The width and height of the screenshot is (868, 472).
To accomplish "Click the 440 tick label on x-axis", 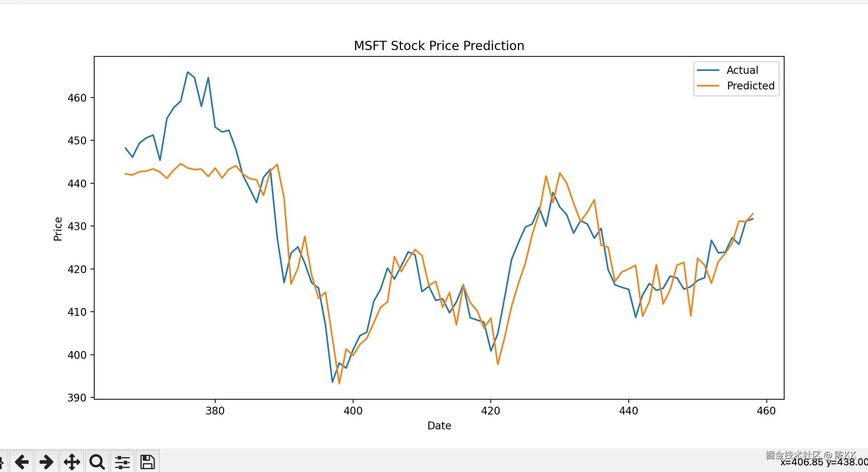I will point(628,411).
